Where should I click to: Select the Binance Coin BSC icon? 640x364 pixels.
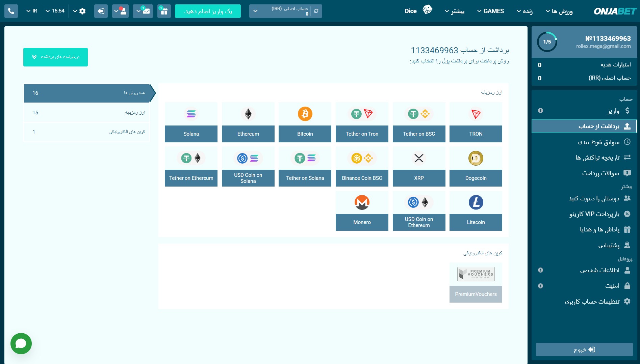click(362, 158)
